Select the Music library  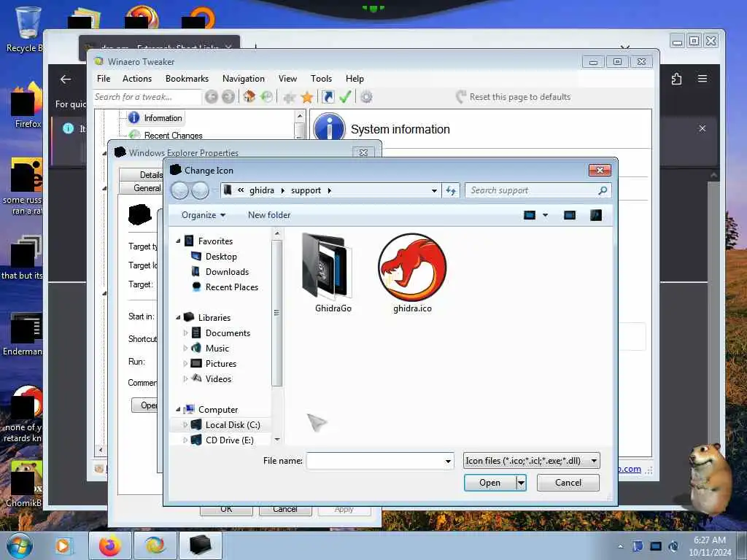[217, 348]
